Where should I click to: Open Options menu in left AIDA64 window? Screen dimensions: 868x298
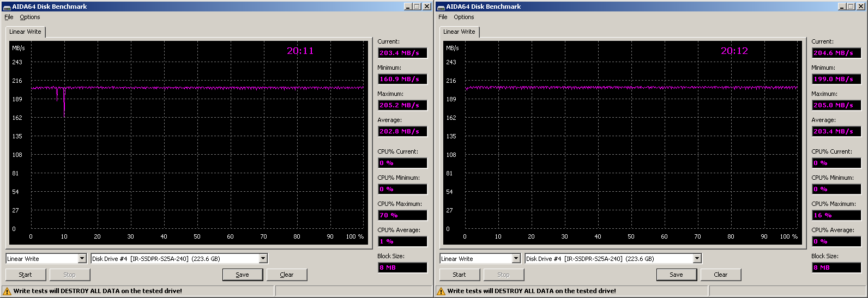click(x=30, y=17)
